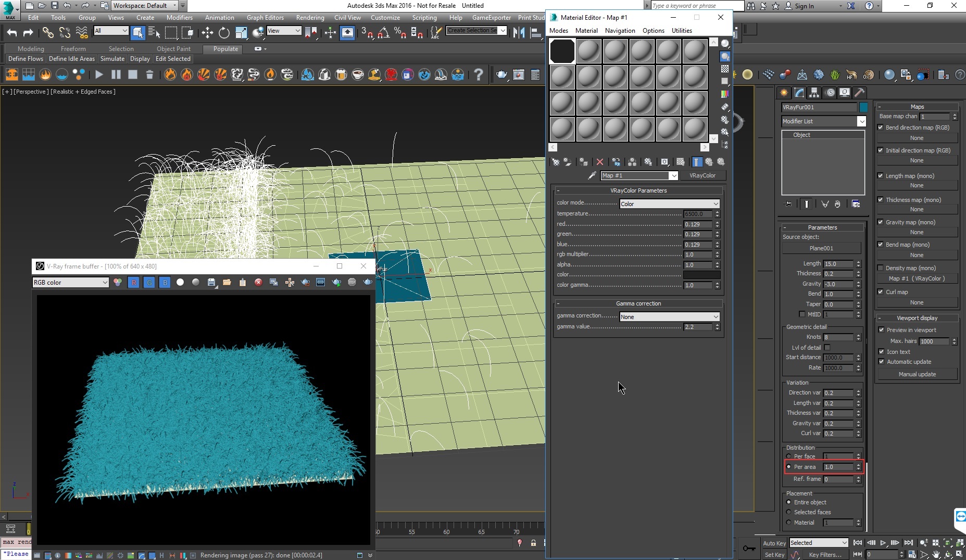
Task: Switch to the Freeform ribbon tab
Action: tap(73, 49)
